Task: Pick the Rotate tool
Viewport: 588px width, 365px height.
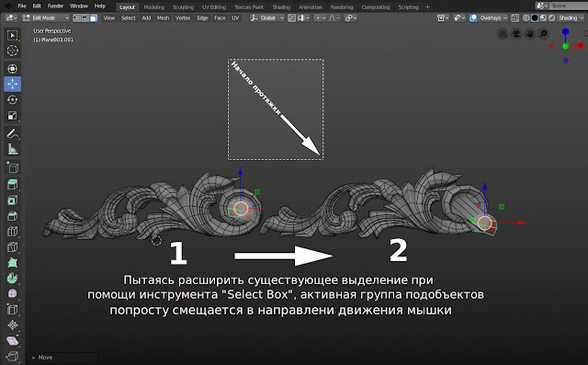Action: (12, 100)
